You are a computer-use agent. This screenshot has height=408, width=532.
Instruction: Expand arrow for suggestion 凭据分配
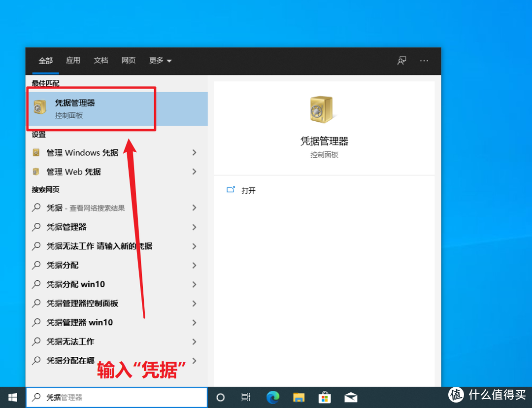194,265
